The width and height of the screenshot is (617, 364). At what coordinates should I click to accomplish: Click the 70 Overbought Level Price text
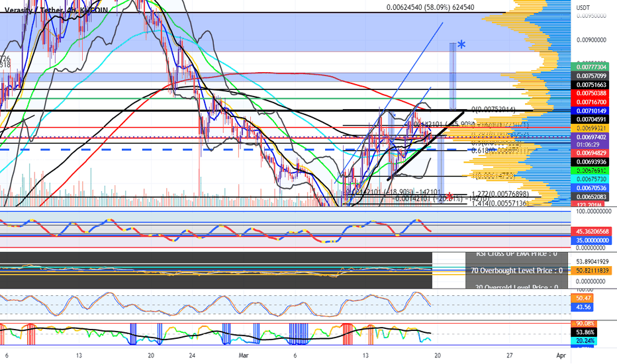(x=516, y=271)
